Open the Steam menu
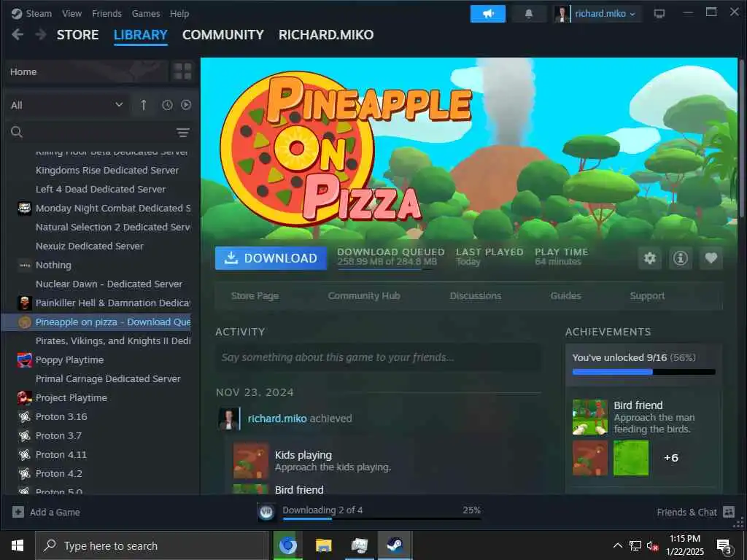 pyautogui.click(x=39, y=14)
